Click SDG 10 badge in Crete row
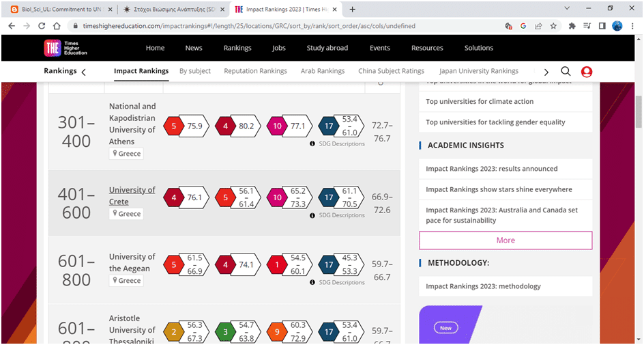 (x=277, y=197)
